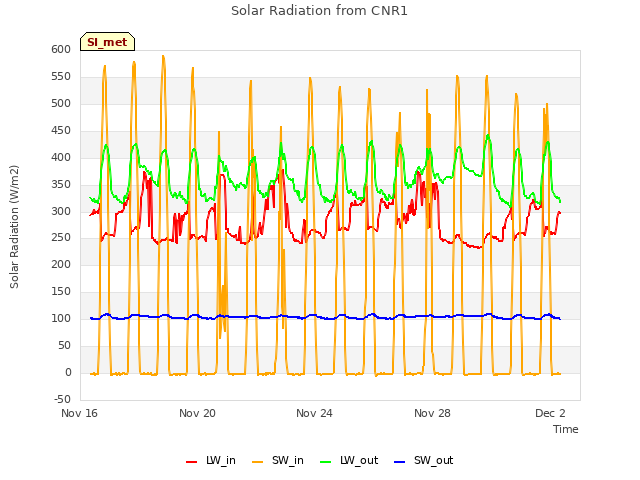Click the 100 y-axis tick label
640x480 pixels.
(61, 318)
